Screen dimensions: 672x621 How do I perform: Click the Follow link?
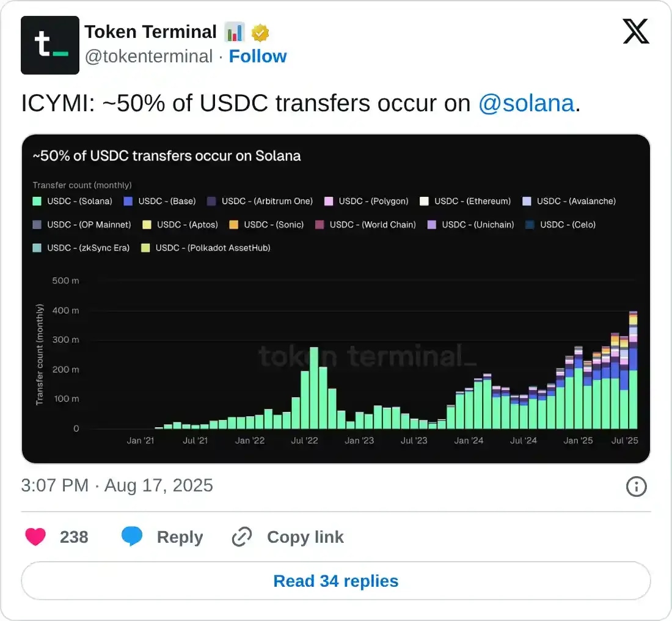coord(257,56)
